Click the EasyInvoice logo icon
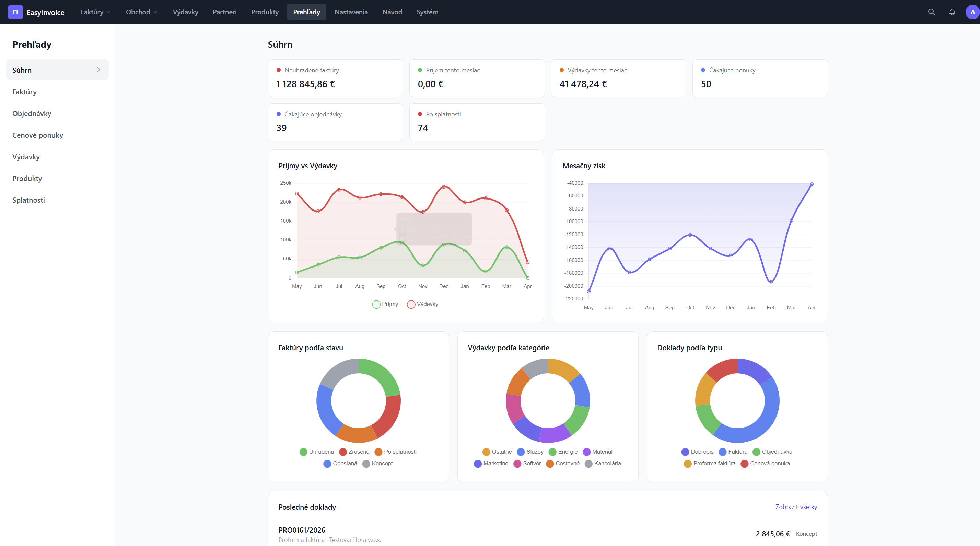Screen dimensions: 980x546 pyautogui.click(x=15, y=12)
